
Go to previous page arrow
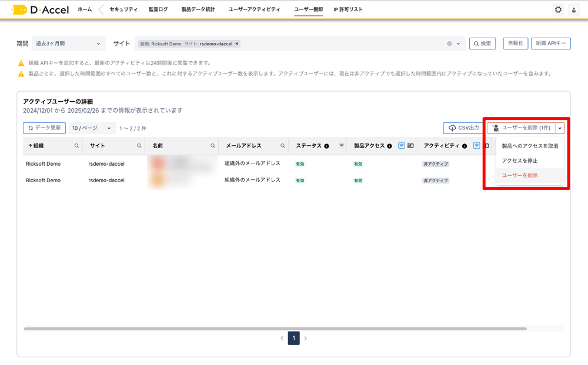point(282,338)
